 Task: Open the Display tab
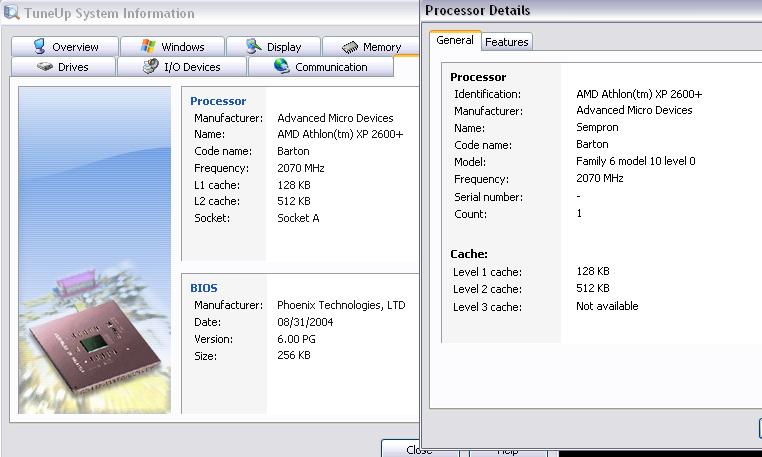click(273, 47)
